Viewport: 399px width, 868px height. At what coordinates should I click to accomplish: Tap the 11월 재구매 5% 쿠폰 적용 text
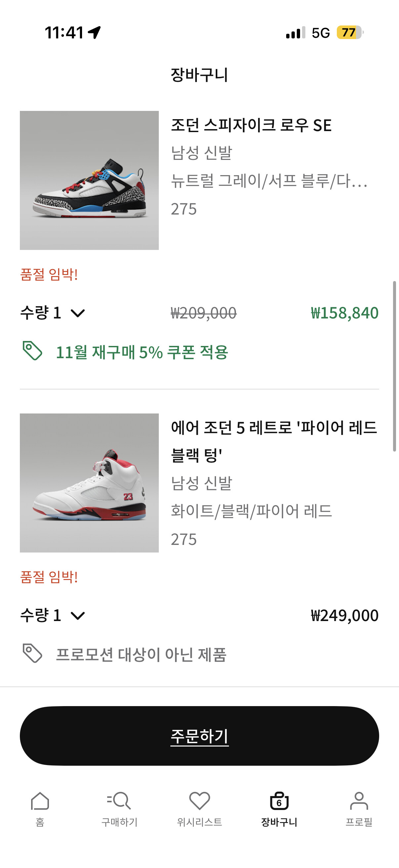[x=142, y=353]
